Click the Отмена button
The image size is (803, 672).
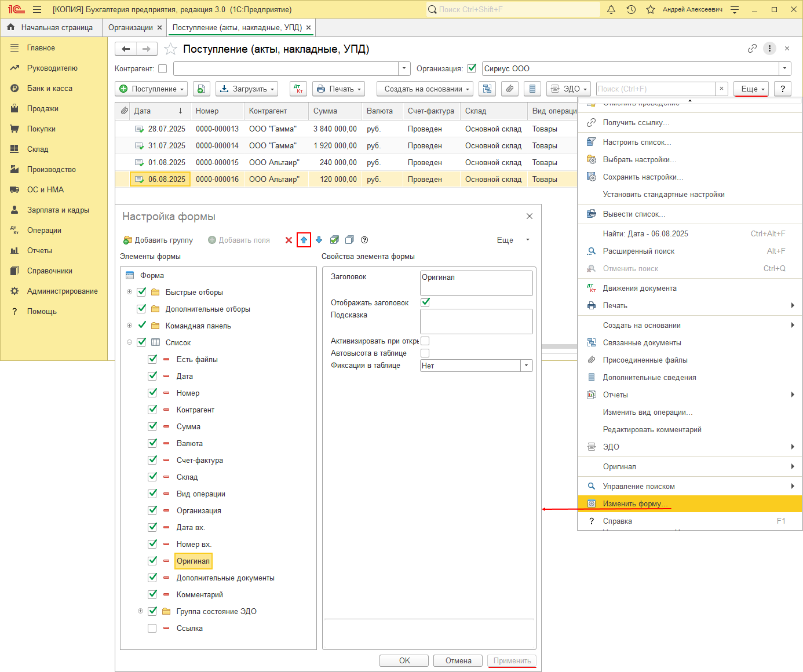(x=458, y=660)
